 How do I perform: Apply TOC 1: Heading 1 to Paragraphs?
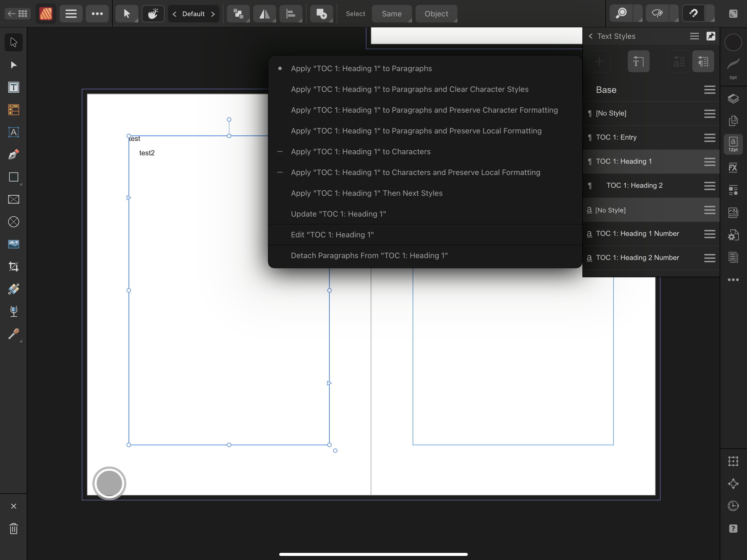click(425, 69)
